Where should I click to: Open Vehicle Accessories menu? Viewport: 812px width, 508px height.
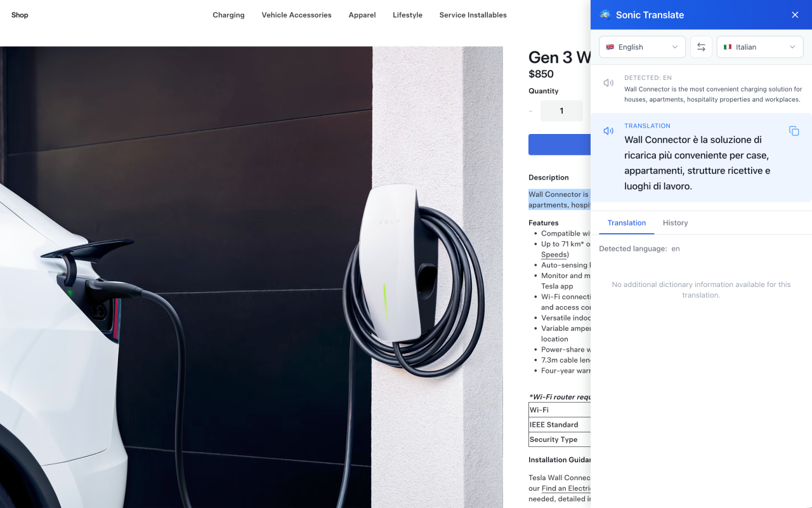click(x=296, y=15)
